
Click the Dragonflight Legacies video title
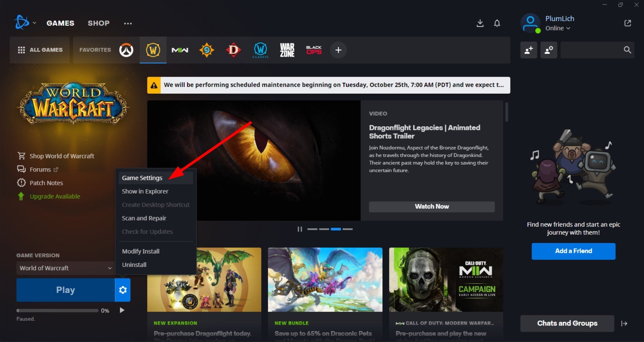tap(425, 132)
